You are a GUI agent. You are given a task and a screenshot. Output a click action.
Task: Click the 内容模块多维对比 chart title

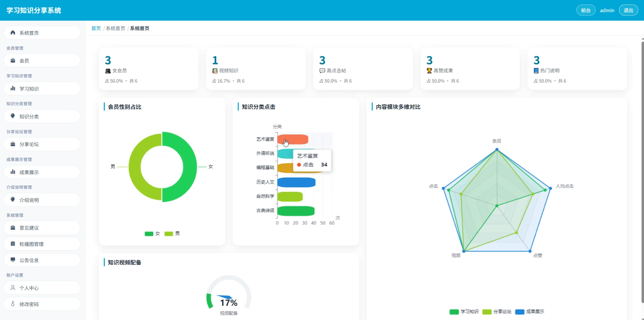398,107
